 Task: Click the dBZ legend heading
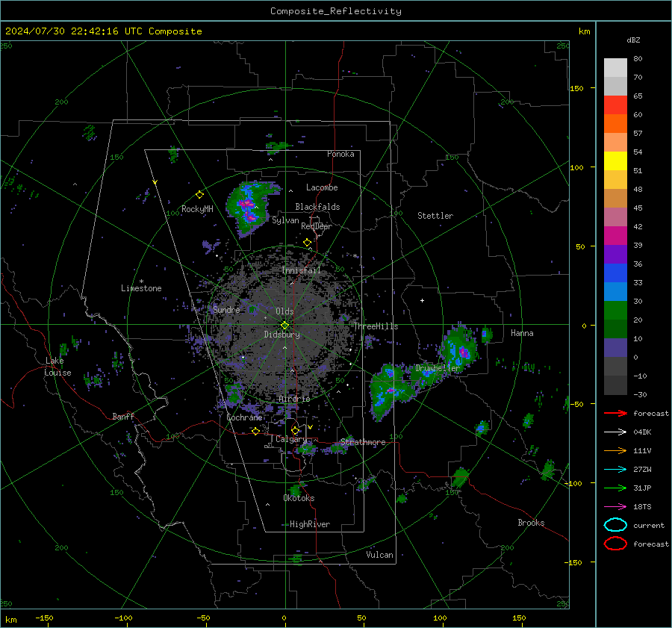point(633,40)
